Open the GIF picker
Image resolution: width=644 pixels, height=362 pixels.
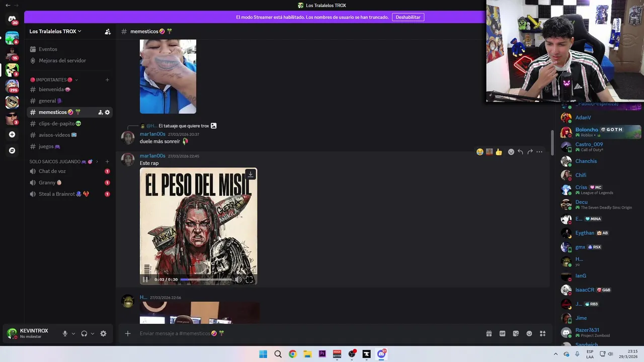pos(502,333)
